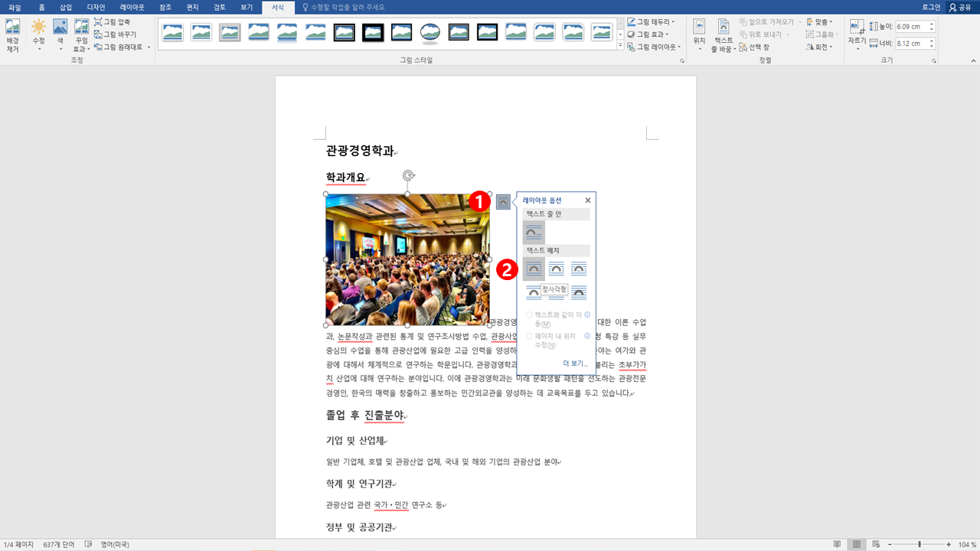
Task: Switch to the 레이아웃 tab
Action: point(131,7)
